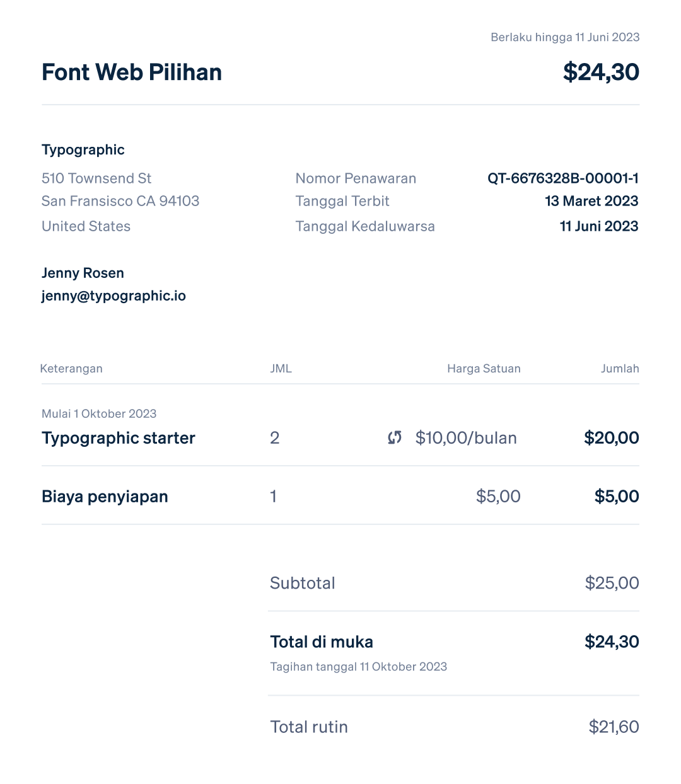681x784 pixels.
Task: Click the Biaya penyiapan line item
Action: pos(105,497)
